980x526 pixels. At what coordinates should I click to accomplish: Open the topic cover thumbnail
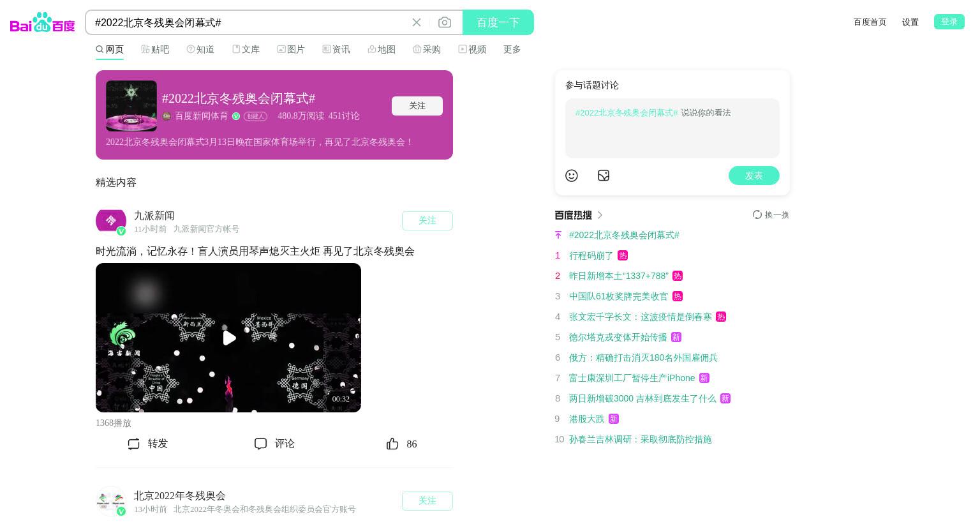(x=131, y=106)
